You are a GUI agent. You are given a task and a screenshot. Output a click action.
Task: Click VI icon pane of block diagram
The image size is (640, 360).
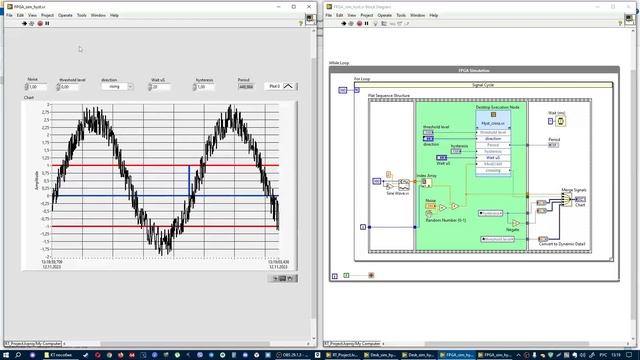[630, 19]
